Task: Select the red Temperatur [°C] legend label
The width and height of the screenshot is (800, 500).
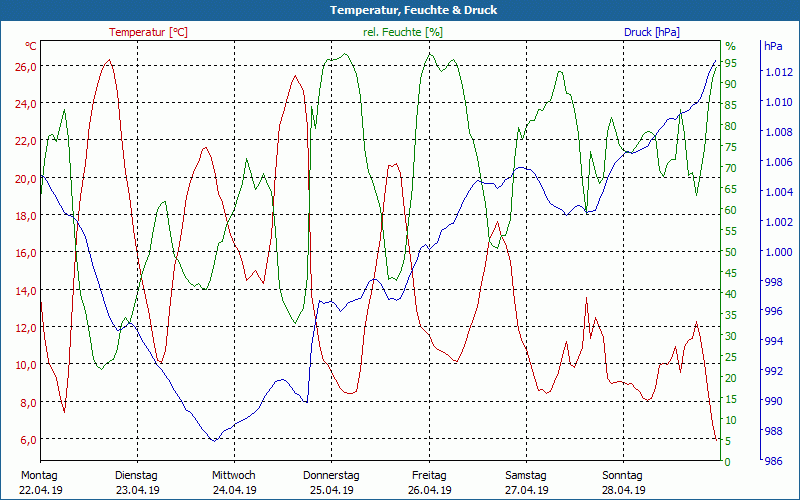Action: point(148,32)
